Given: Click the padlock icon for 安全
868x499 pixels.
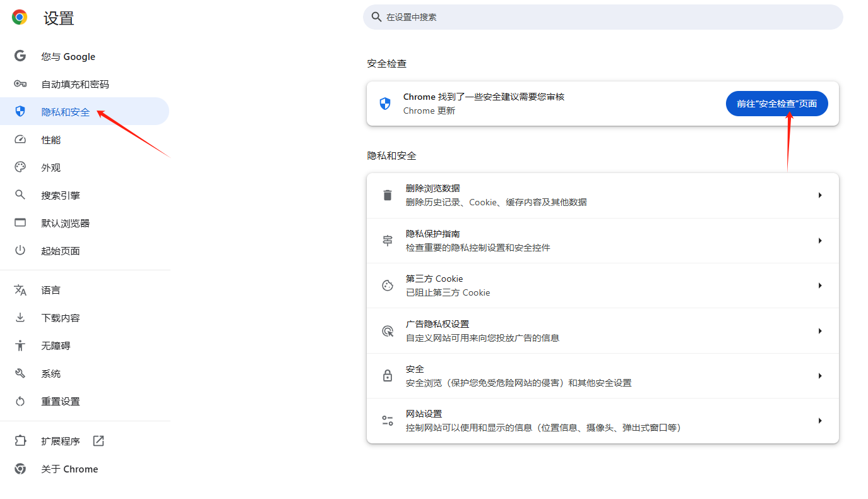Looking at the screenshot, I should coord(388,376).
